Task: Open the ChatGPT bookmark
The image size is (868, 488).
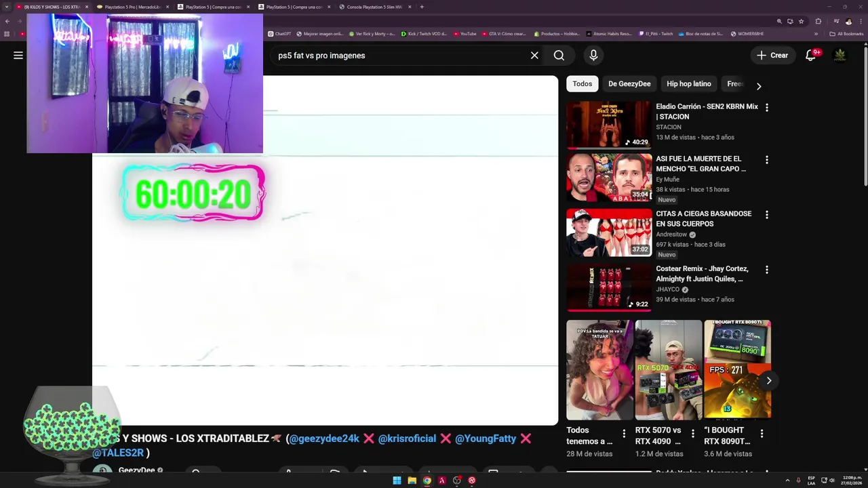Action: click(x=280, y=34)
